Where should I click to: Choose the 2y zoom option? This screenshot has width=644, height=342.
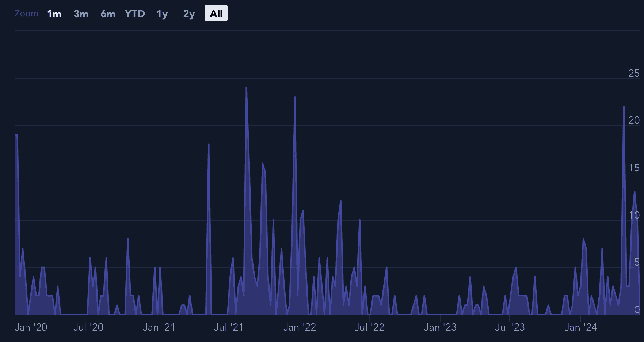point(189,14)
